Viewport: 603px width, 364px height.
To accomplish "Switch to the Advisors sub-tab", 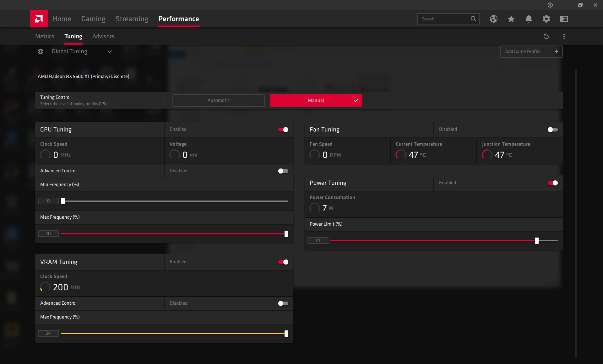I will (103, 36).
